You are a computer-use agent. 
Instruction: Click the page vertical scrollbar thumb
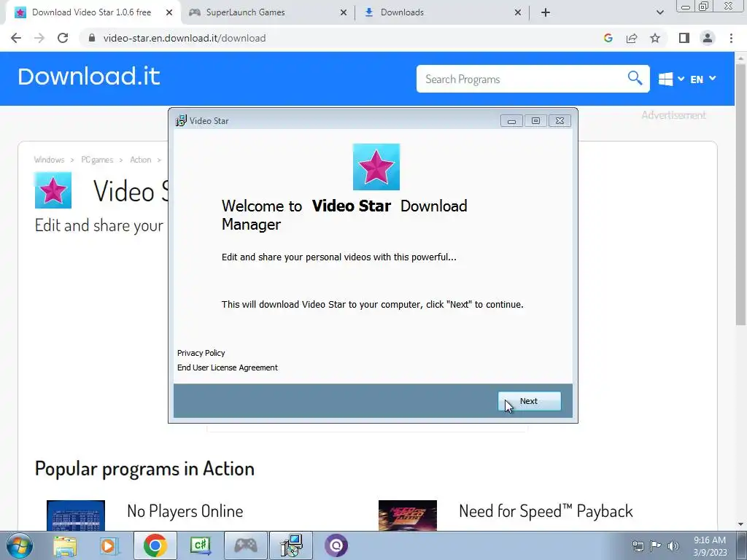tap(740, 194)
